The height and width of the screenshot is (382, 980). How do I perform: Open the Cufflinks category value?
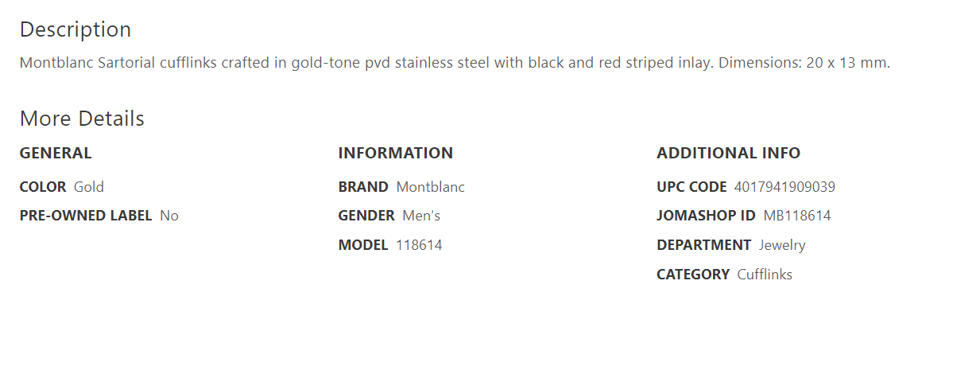tap(765, 275)
